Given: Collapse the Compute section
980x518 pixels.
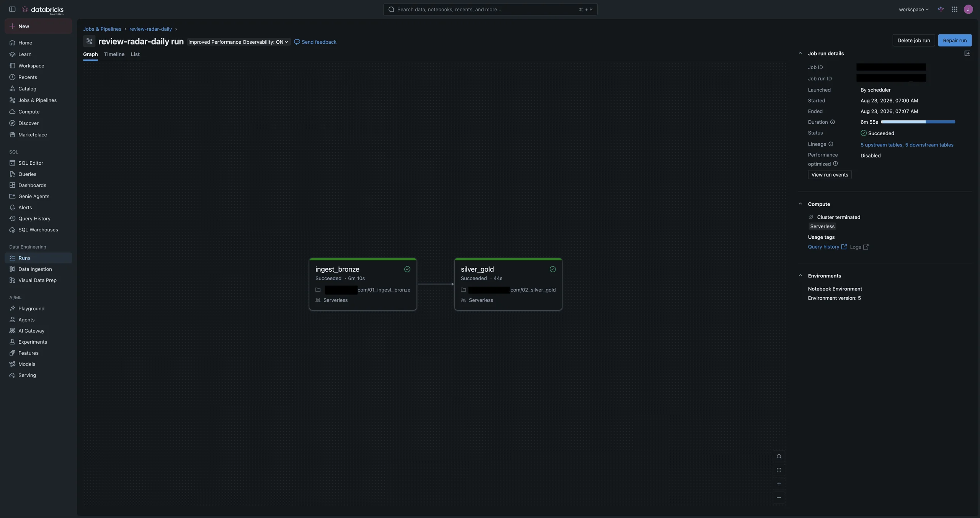Looking at the screenshot, I should [800, 204].
